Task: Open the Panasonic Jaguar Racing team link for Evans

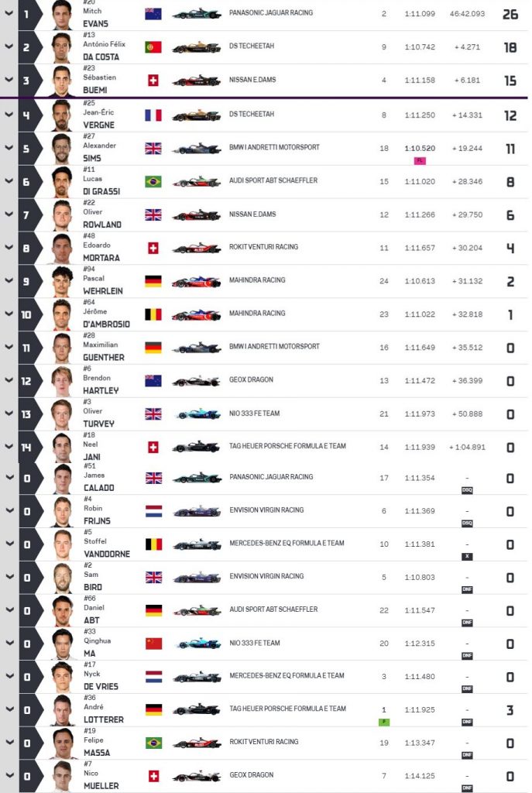Action: pyautogui.click(x=271, y=12)
